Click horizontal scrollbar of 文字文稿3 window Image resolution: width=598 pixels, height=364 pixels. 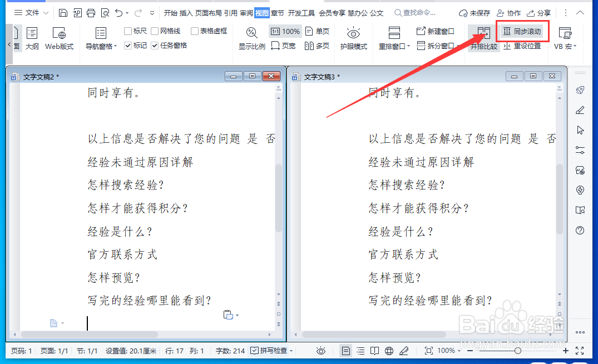[374, 335]
